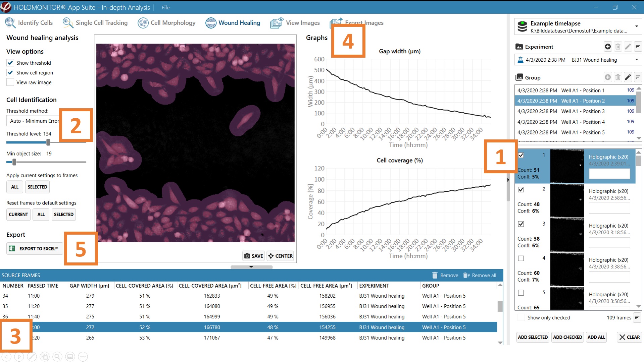This screenshot has height=363, width=644.
Task: Select the Well A1 Position 3 group entry
Action: point(583,111)
